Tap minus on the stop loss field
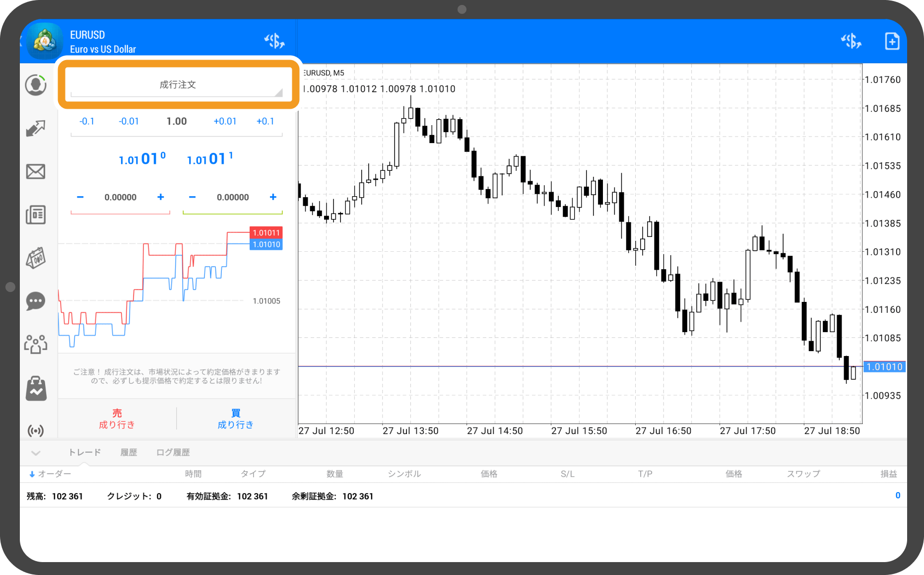This screenshot has width=924, height=575. pyautogui.click(x=80, y=197)
